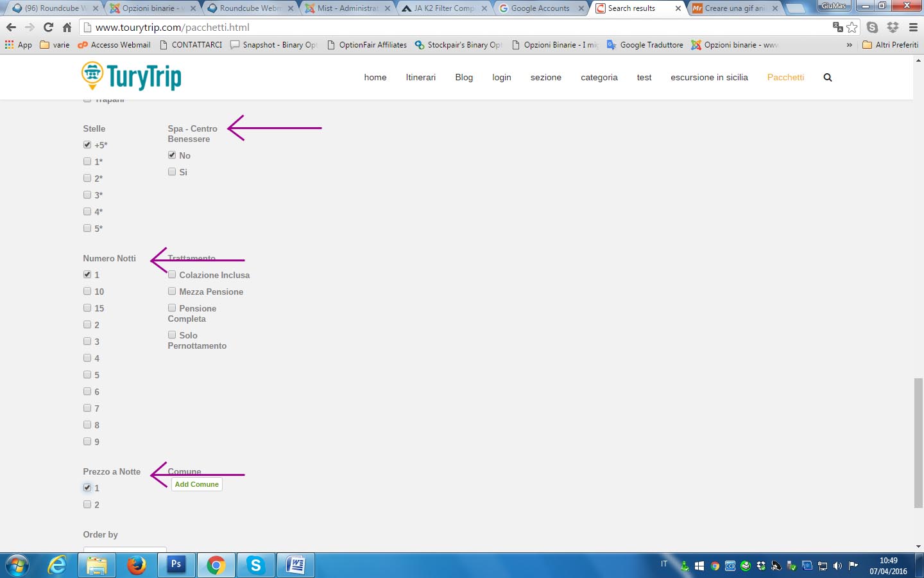This screenshot has width=924, height=578.
Task: Check the 3* stars checkbox
Action: 87,195
